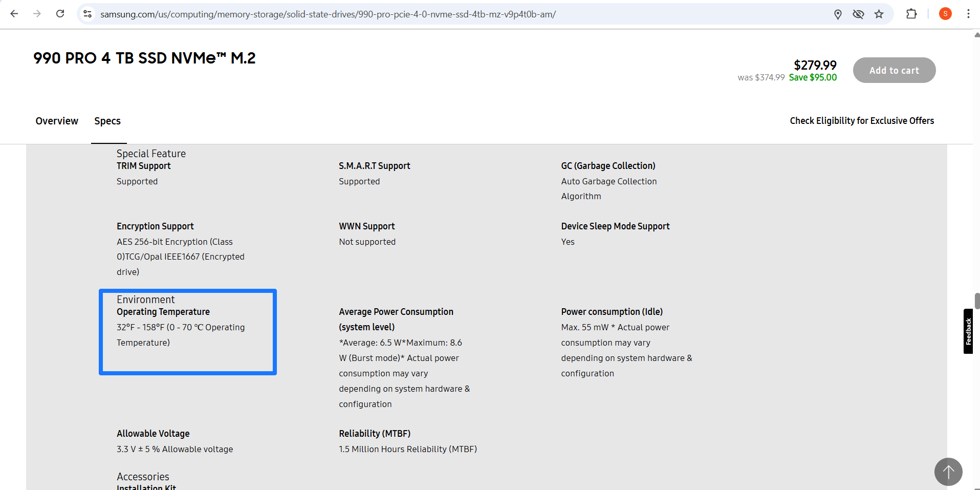980x490 pixels.
Task: Click the 'Environment' section heading
Action: 145,300
